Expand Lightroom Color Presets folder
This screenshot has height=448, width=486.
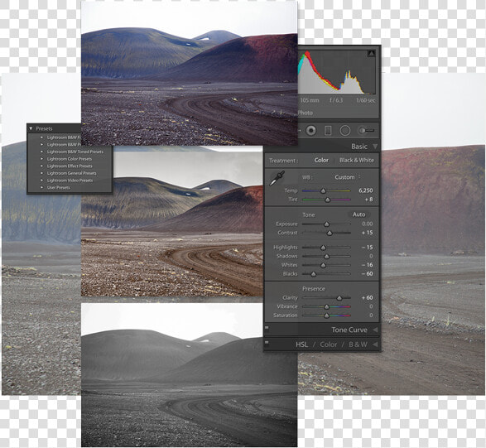pyautogui.click(x=42, y=159)
